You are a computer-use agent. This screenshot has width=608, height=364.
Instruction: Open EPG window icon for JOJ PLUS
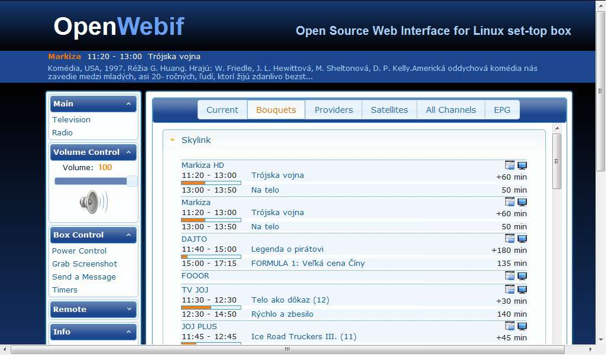509,326
